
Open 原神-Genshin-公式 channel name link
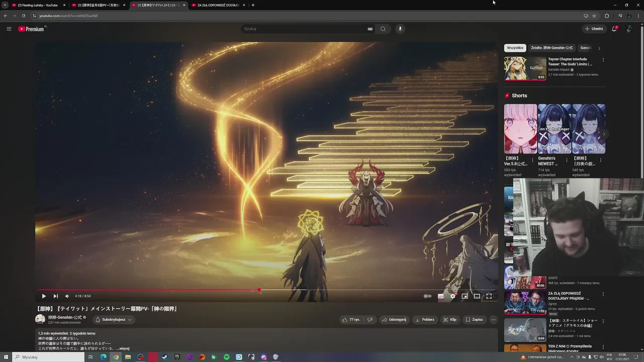click(65, 317)
